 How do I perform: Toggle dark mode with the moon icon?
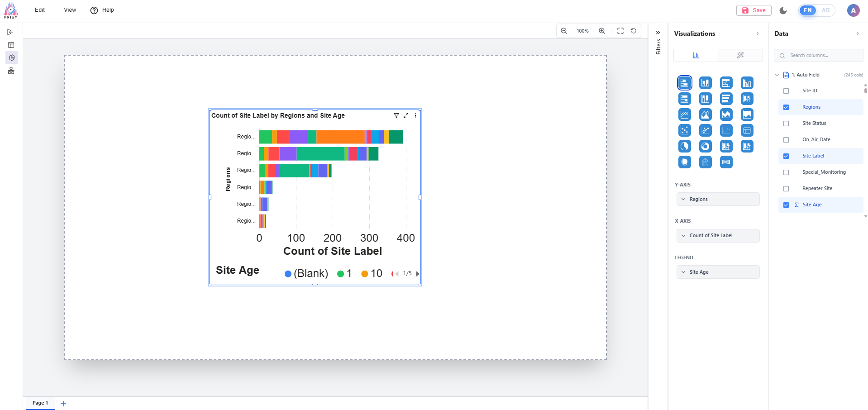783,10
